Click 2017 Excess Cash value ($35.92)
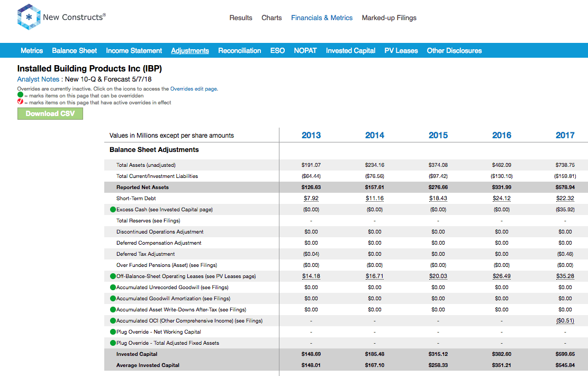The image size is (588, 376). pos(565,209)
